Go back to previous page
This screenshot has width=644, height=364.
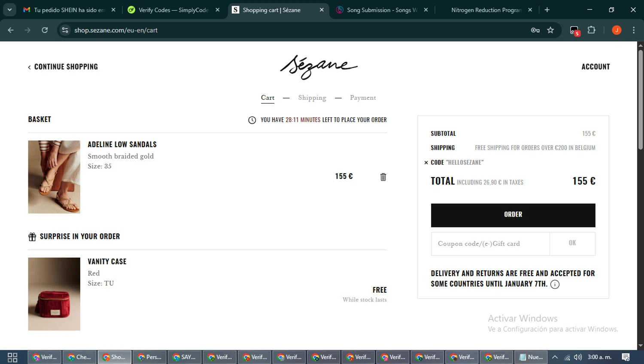click(11, 30)
